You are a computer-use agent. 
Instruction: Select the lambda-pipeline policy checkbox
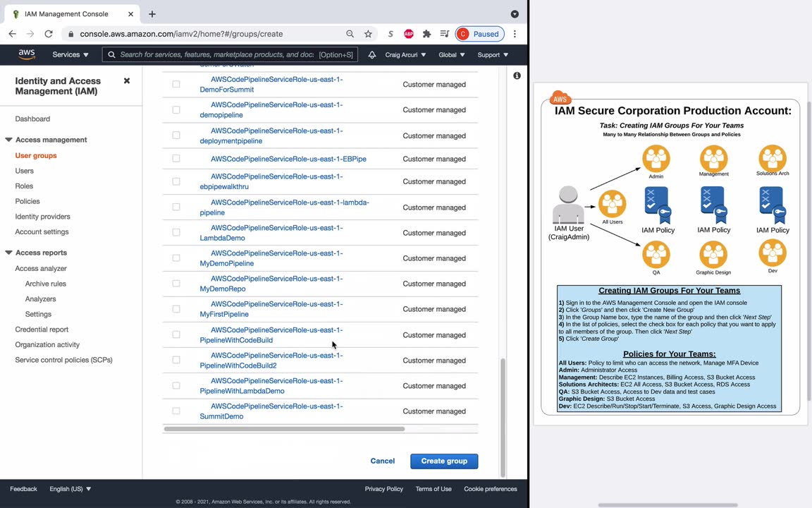(176, 207)
